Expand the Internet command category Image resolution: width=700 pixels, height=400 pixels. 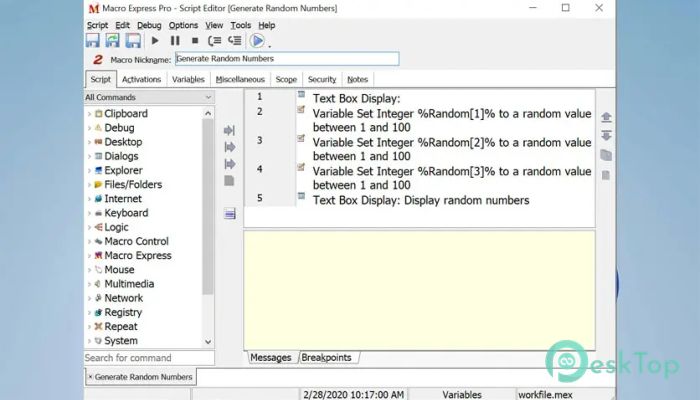89,199
